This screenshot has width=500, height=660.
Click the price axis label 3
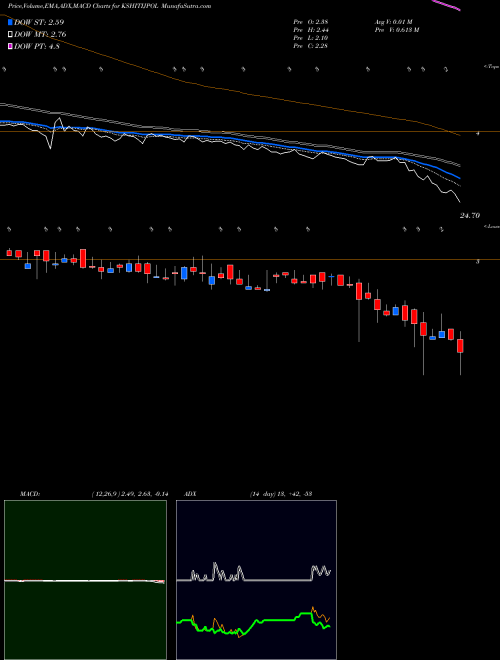click(478, 262)
